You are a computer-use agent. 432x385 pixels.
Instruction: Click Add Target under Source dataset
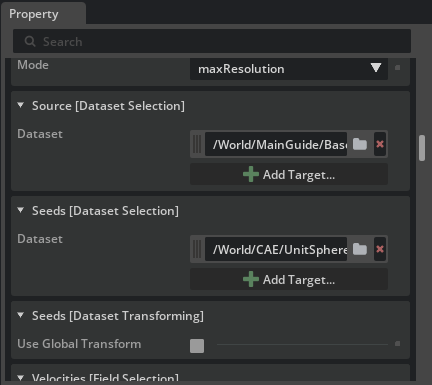tap(289, 174)
